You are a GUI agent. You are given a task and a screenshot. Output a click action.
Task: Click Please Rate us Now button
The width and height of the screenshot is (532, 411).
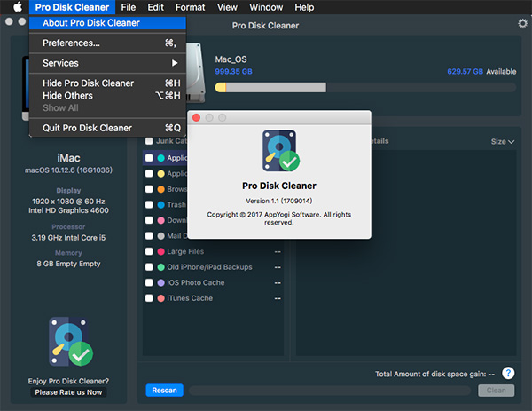68,392
